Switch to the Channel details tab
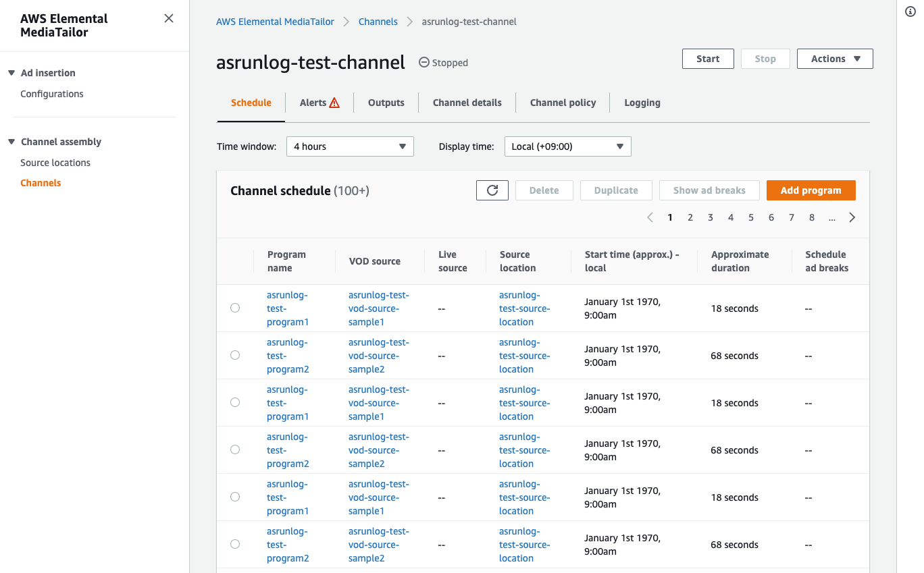 click(467, 103)
